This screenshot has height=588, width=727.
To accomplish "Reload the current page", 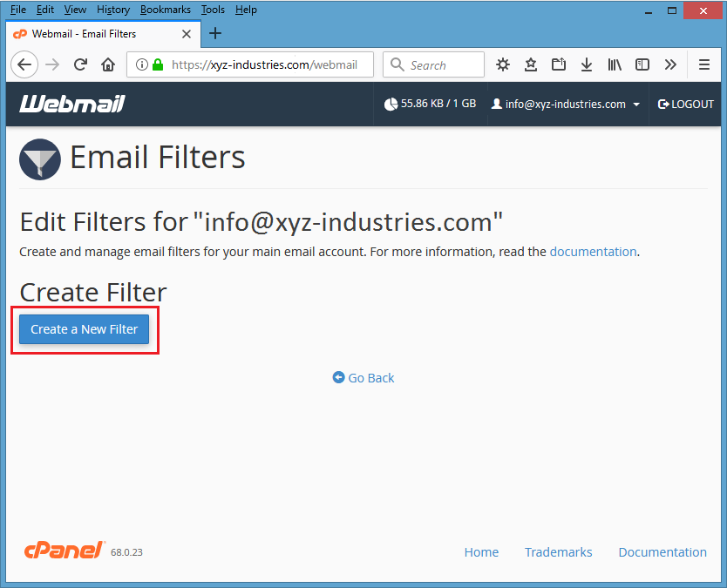I will click(x=80, y=64).
